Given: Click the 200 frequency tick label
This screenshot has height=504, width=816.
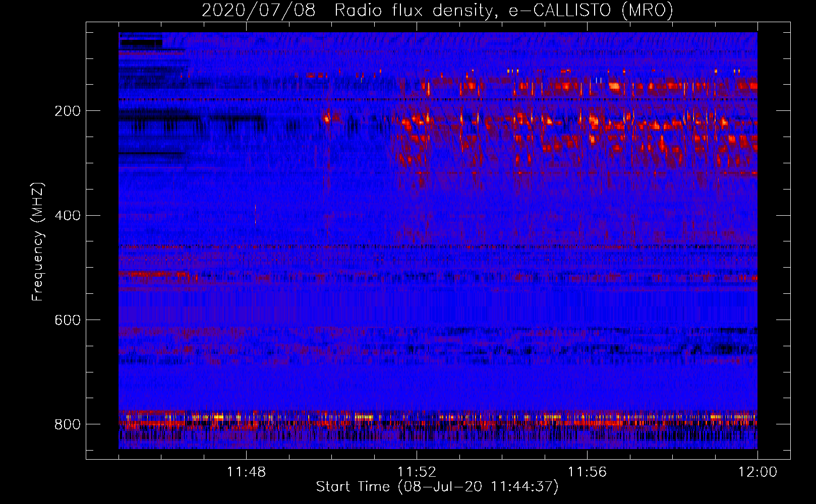Looking at the screenshot, I should click(x=68, y=111).
